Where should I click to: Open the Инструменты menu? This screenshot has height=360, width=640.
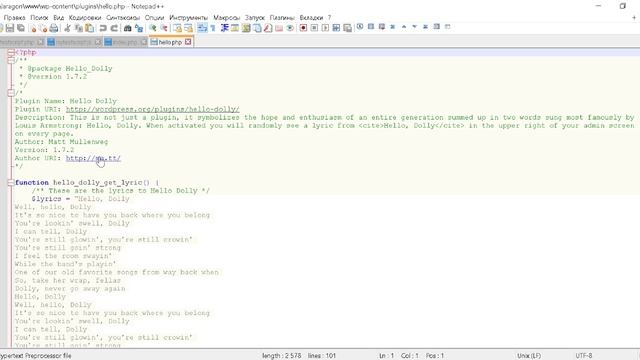[x=188, y=18]
